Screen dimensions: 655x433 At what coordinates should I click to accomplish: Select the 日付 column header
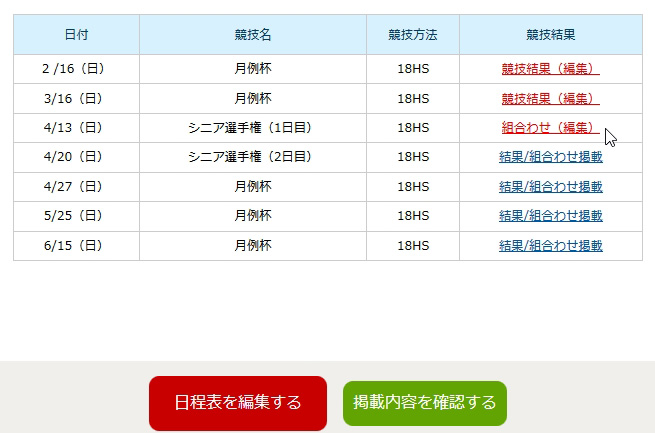(x=76, y=35)
